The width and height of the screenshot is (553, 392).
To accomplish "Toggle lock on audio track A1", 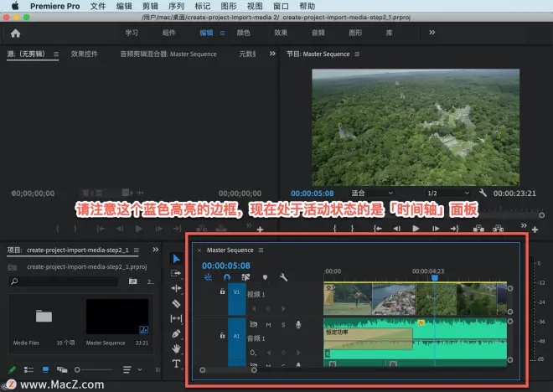I will [x=222, y=336].
